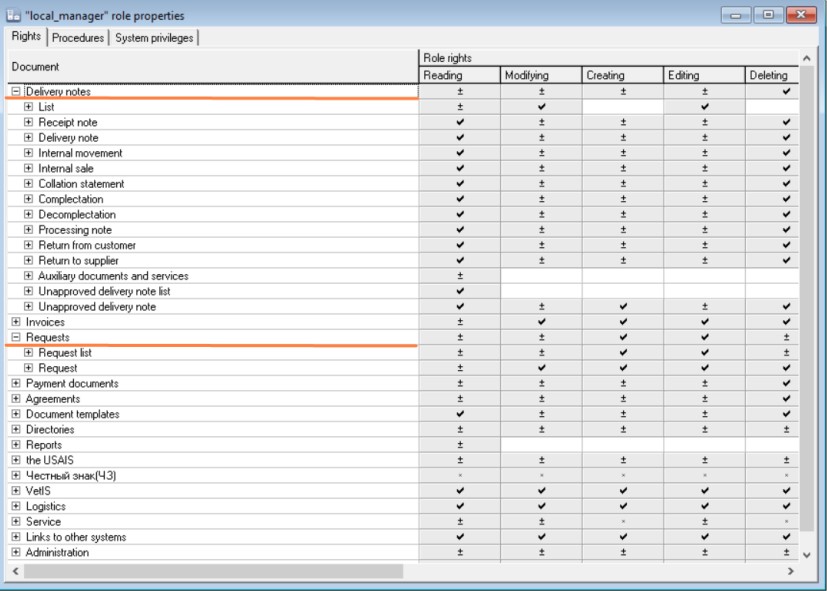The width and height of the screenshot is (827, 591).
Task: Toggle Reading right for Receipt note
Action: click(x=460, y=122)
